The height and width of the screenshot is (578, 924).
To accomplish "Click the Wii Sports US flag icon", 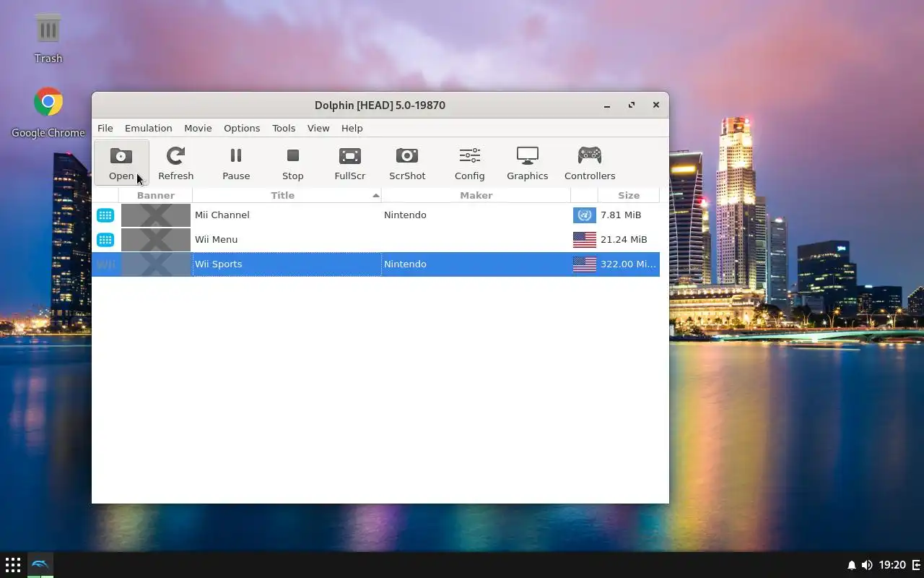I will (585, 264).
